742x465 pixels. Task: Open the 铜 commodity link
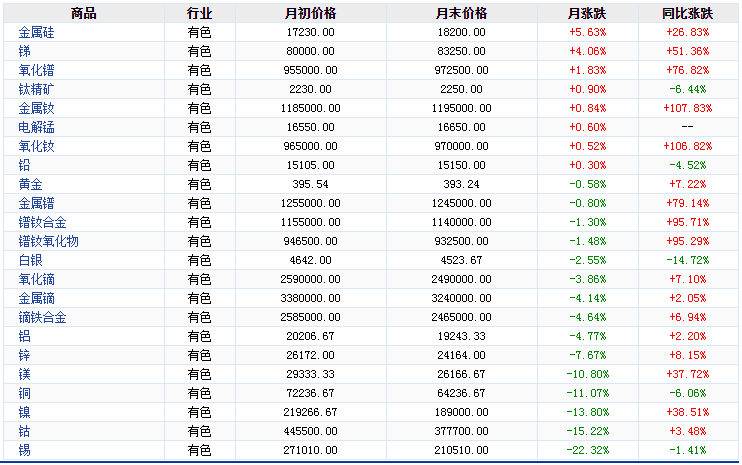click(24, 393)
